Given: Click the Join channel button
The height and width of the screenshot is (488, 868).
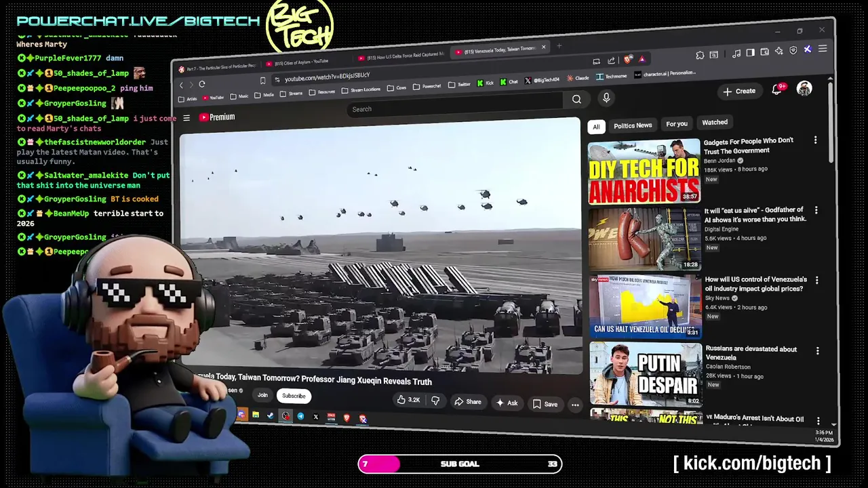Looking at the screenshot, I should [262, 394].
